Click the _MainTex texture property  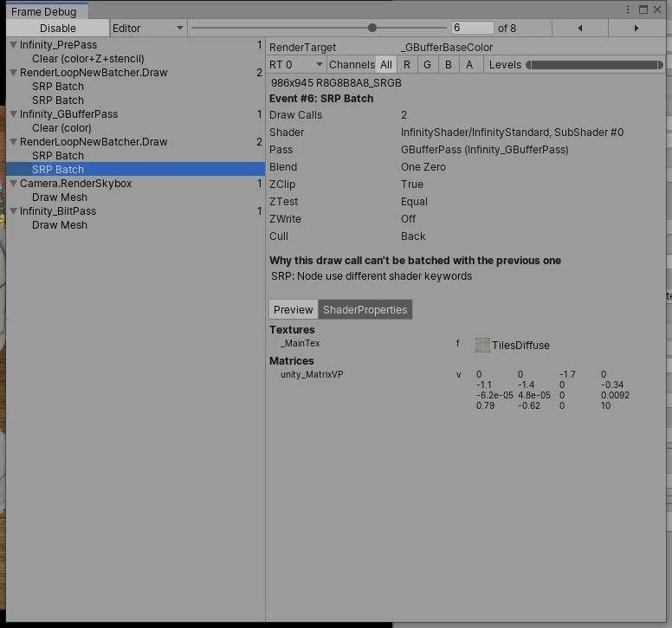tap(300, 343)
